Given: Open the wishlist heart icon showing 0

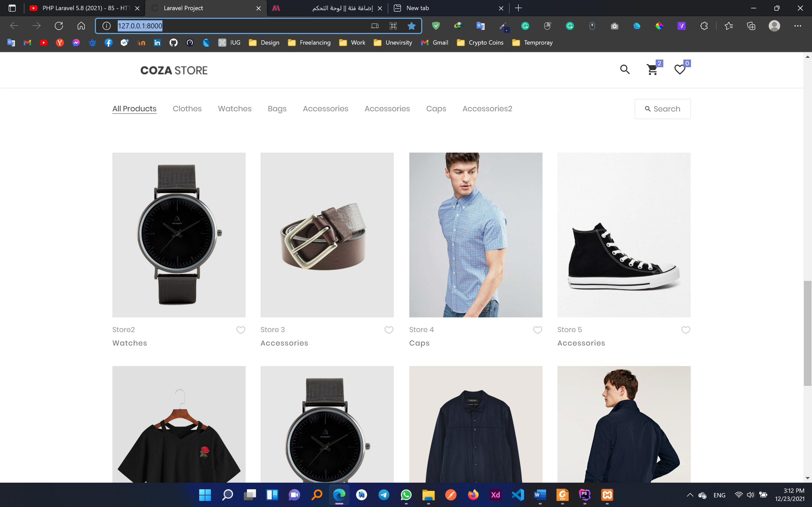Looking at the screenshot, I should [x=680, y=70].
